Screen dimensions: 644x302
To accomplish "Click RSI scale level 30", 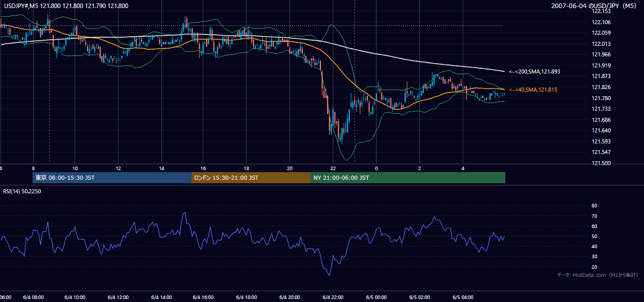I will (594, 257).
